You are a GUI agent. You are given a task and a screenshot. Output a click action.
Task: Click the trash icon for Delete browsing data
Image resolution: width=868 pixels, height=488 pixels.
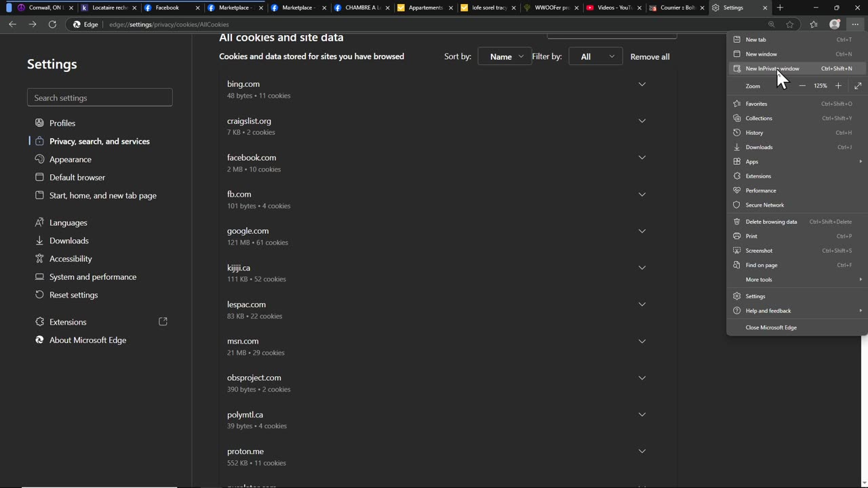pos(737,222)
